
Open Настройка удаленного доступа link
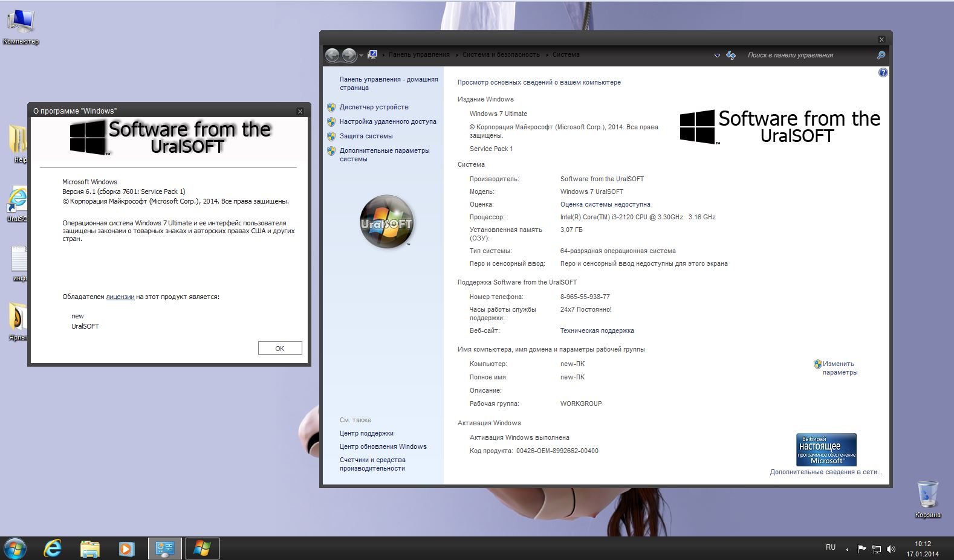tap(388, 121)
